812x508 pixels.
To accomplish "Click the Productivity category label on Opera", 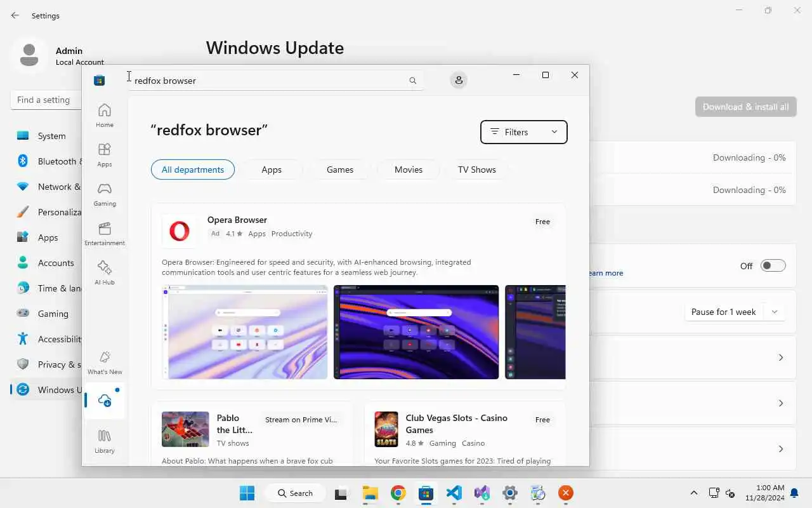I will 292,234.
